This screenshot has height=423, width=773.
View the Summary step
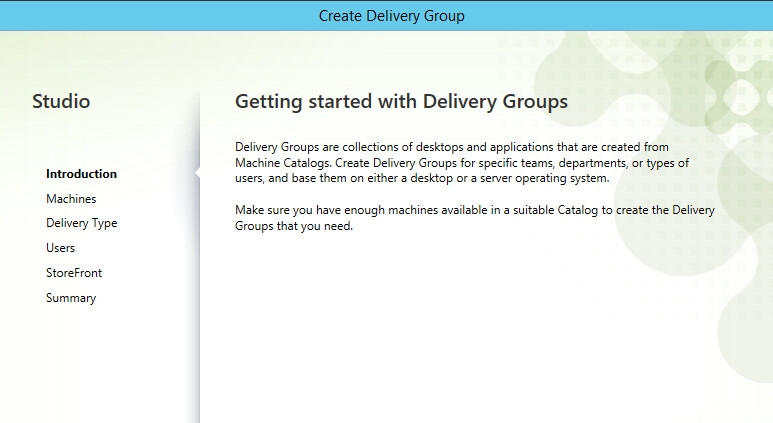(71, 298)
